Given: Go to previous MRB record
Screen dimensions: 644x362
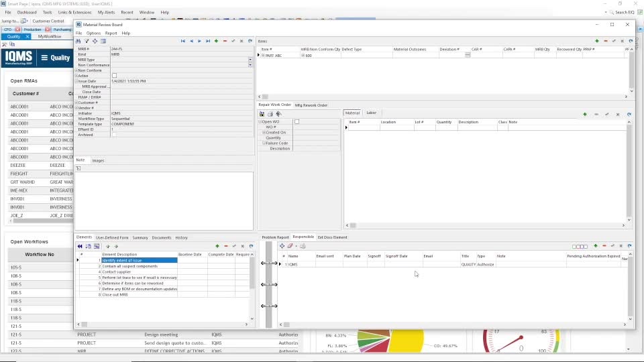Looking at the screenshot, I should (x=191, y=41).
